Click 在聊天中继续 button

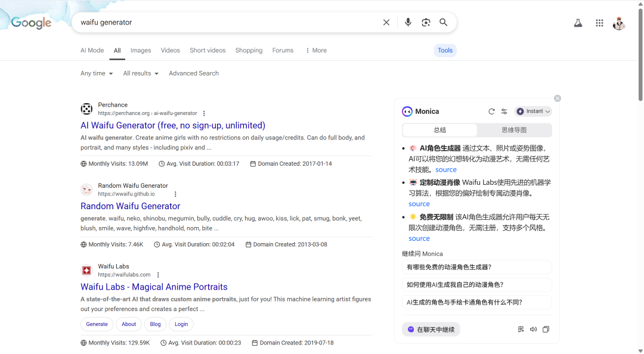click(431, 330)
